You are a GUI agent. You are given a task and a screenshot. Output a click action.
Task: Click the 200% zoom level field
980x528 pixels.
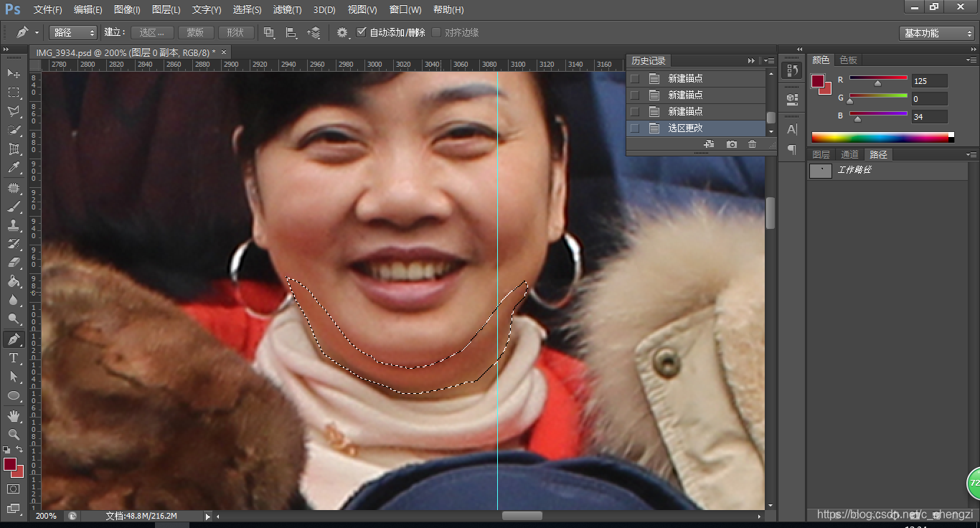(x=46, y=516)
